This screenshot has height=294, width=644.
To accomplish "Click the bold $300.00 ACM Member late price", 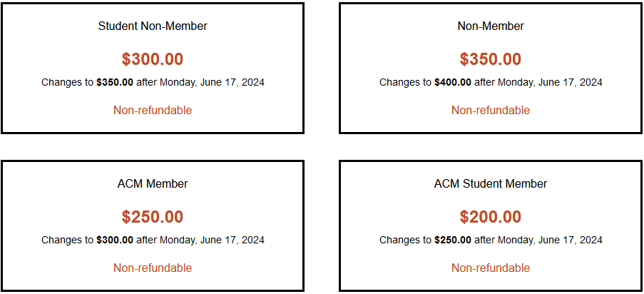I will click(115, 240).
